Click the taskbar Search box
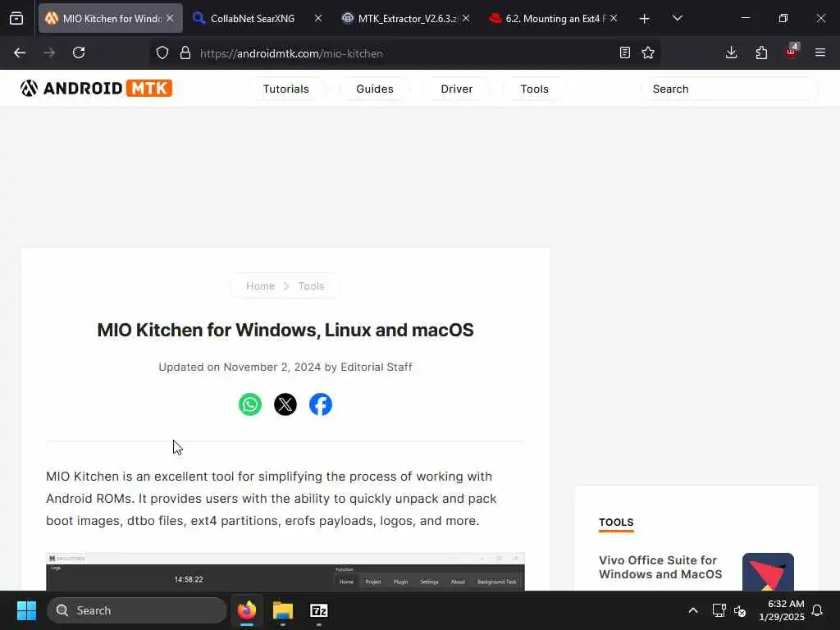This screenshot has height=630, width=840. (x=137, y=610)
